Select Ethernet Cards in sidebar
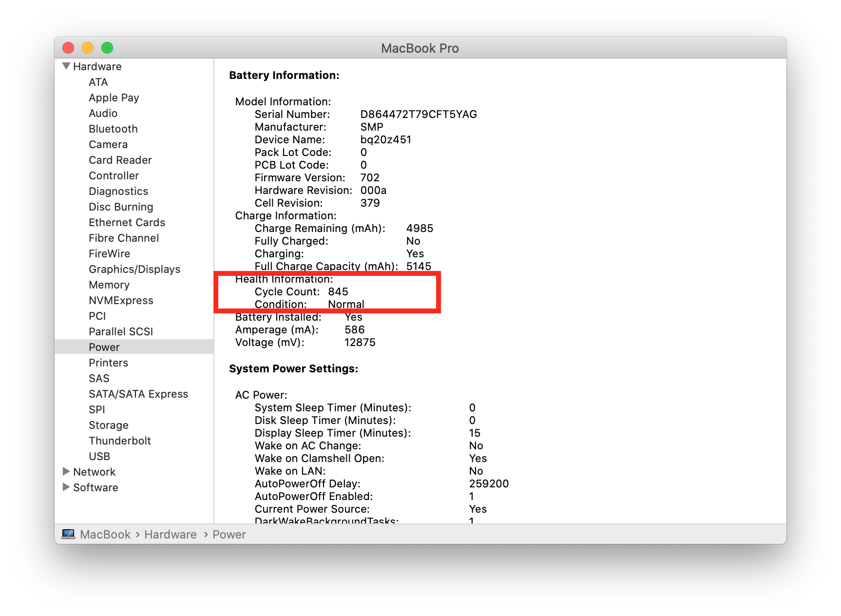Image resolution: width=841 pixels, height=616 pixels. (127, 222)
